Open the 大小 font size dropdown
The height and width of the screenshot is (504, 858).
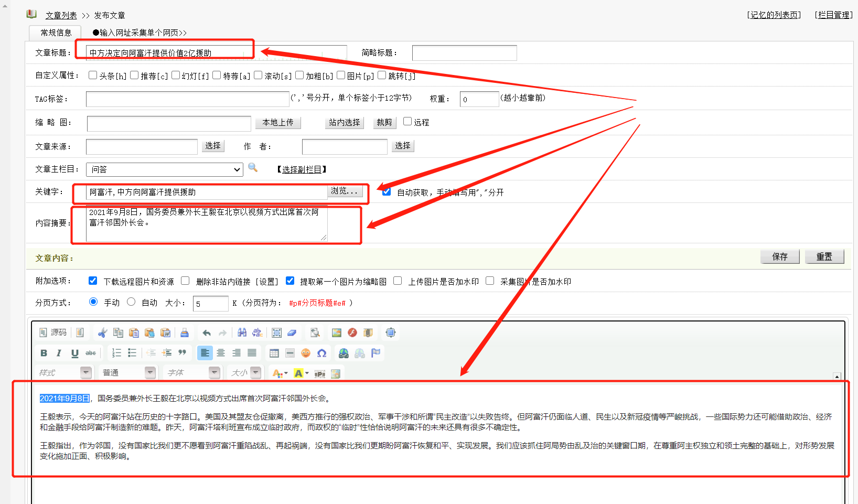point(245,373)
